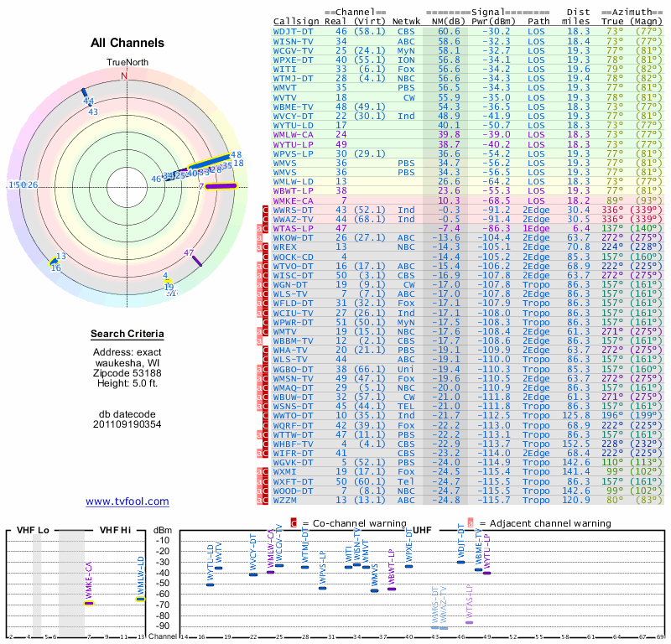Click the red N TrueNorth marker on radar

pyautogui.click(x=124, y=75)
